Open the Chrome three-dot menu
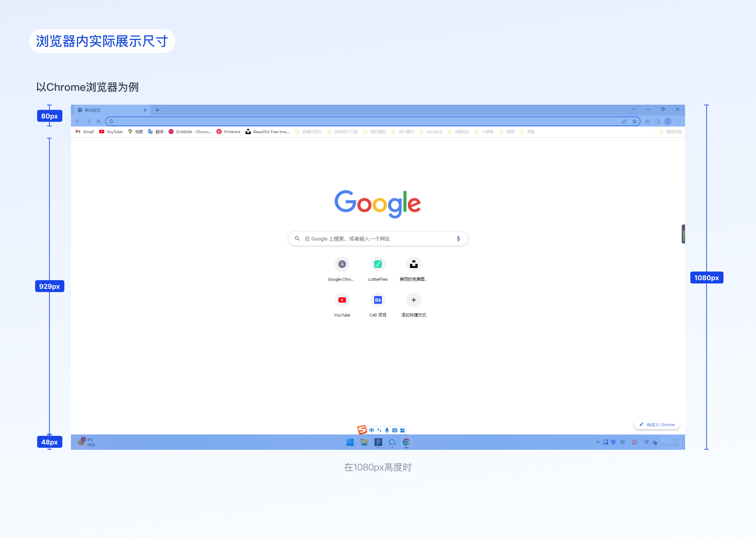756x538 pixels. click(x=678, y=121)
